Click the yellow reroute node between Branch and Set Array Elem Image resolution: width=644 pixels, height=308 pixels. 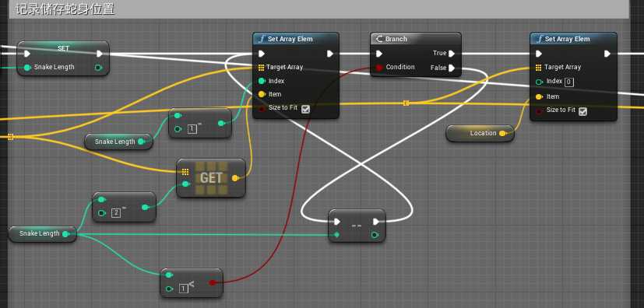point(406,103)
